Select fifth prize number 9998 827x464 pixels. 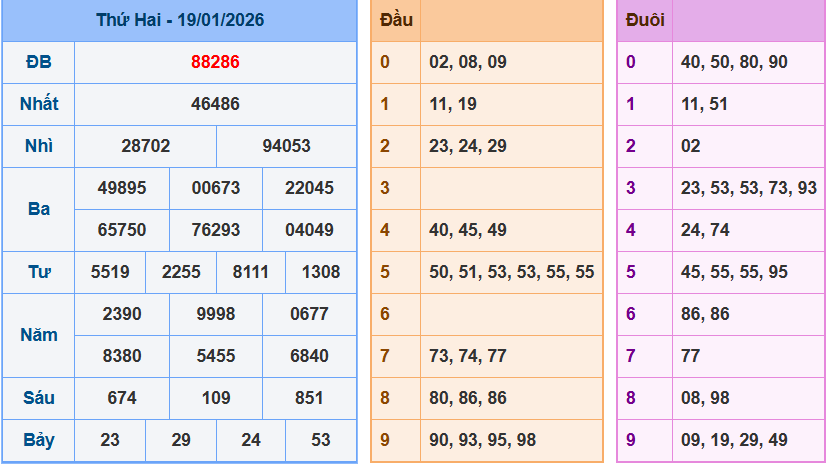click(216, 314)
